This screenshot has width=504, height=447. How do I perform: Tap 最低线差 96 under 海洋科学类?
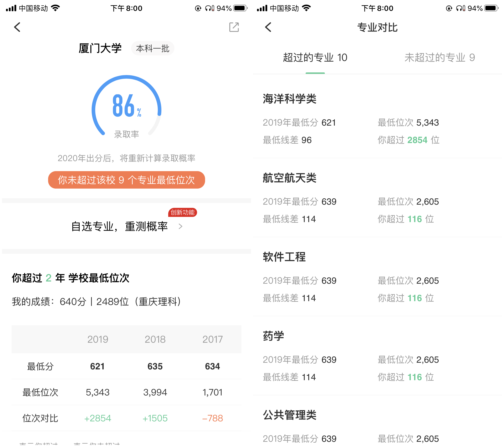pos(287,140)
